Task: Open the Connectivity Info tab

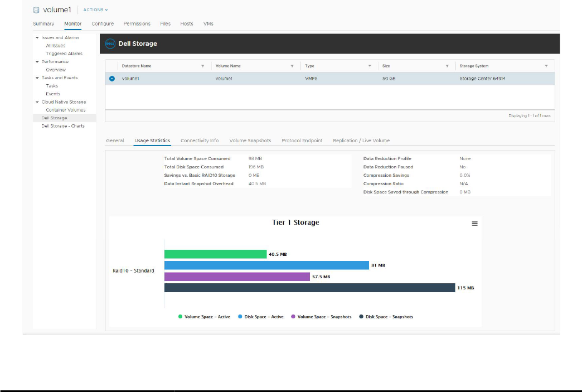Action: point(200,141)
